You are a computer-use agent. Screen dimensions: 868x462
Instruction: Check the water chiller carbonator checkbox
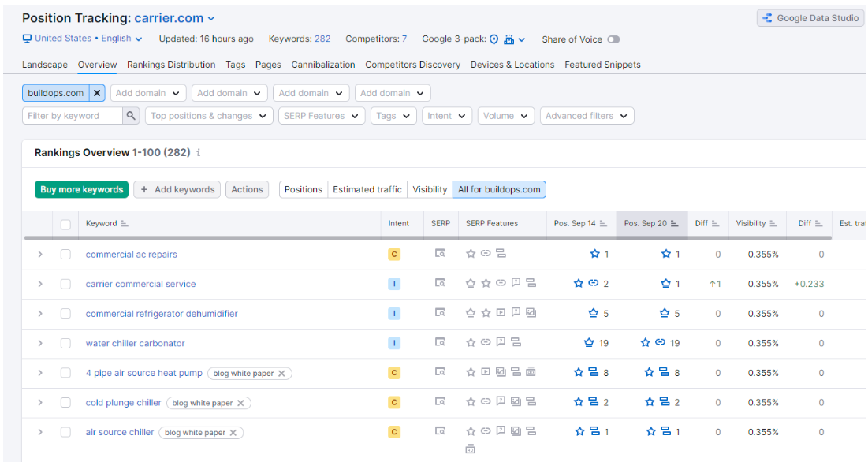[66, 343]
